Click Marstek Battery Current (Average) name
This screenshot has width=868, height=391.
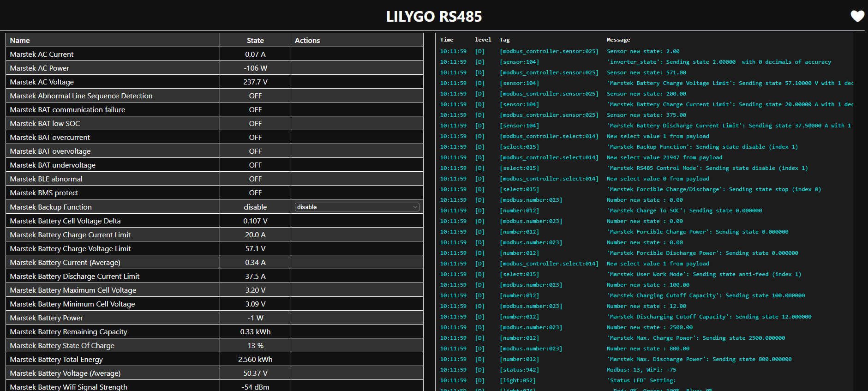(x=65, y=262)
